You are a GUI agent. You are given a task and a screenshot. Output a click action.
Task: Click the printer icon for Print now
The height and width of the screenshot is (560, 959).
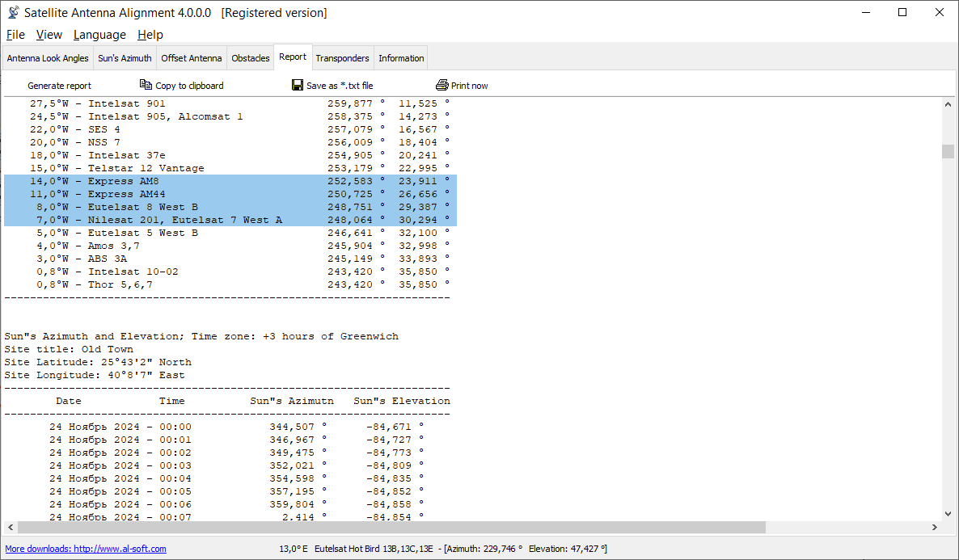pos(441,85)
